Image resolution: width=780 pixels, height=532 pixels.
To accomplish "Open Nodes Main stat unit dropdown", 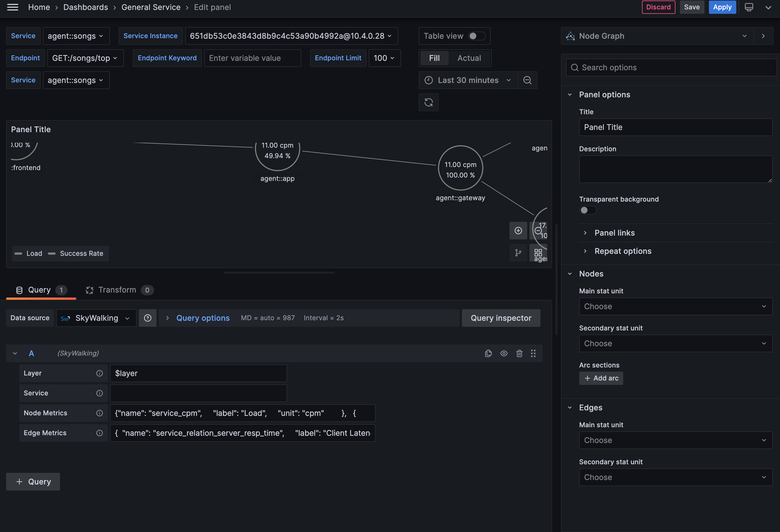I will (676, 306).
